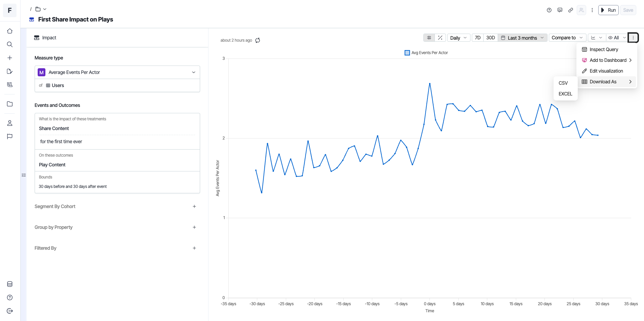Screen dimensions: 644x321
Task: Add a Segment By Cohort with plus
Action: coord(194,206)
